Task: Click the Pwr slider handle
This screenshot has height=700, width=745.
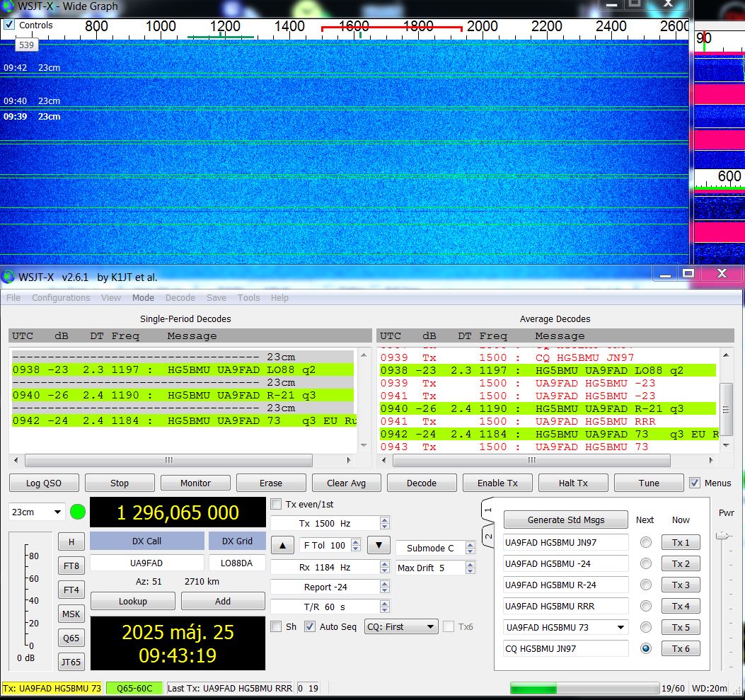Action: pyautogui.click(x=722, y=536)
